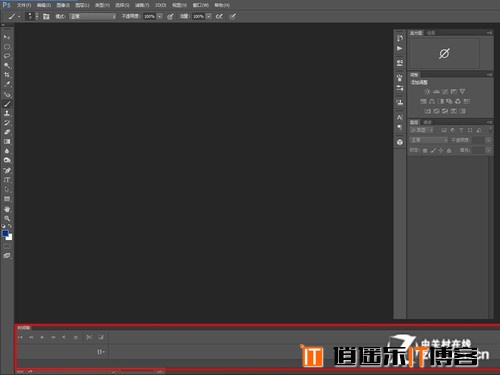Play the timeline with the play button
The image size is (500, 375).
pos(42,337)
